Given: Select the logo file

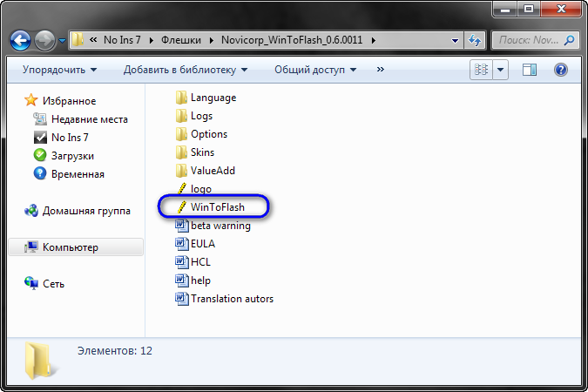Looking at the screenshot, I should coord(201,189).
